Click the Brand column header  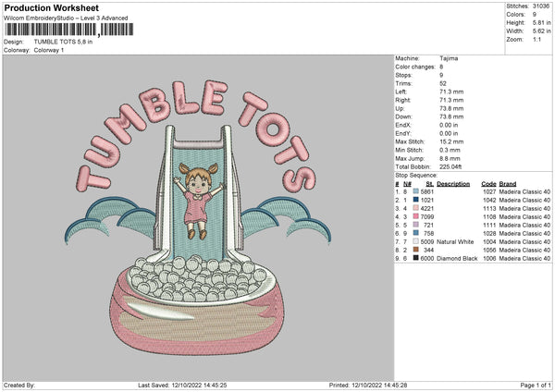click(x=508, y=183)
